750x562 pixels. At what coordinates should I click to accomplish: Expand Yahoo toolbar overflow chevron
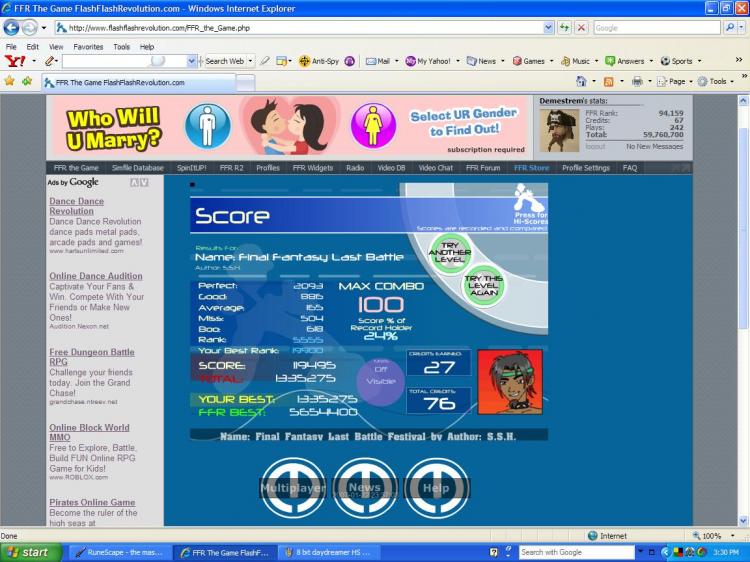pos(739,60)
